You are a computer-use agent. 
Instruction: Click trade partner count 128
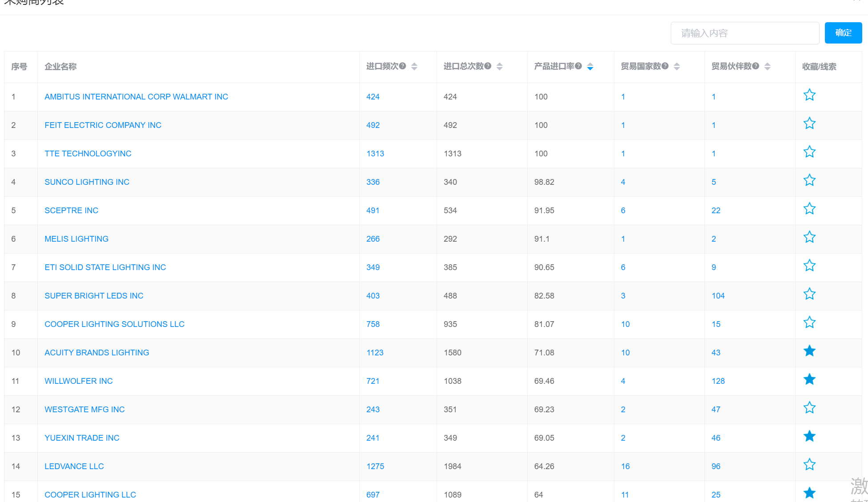(718, 381)
